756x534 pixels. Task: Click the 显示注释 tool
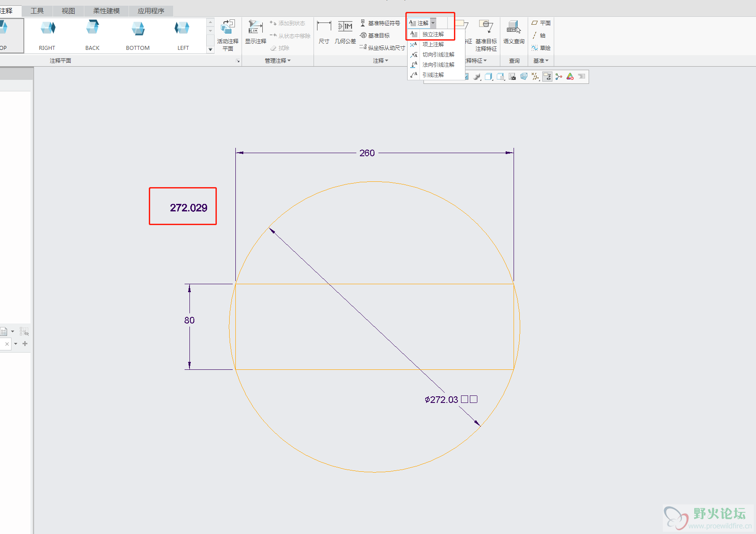(256, 32)
